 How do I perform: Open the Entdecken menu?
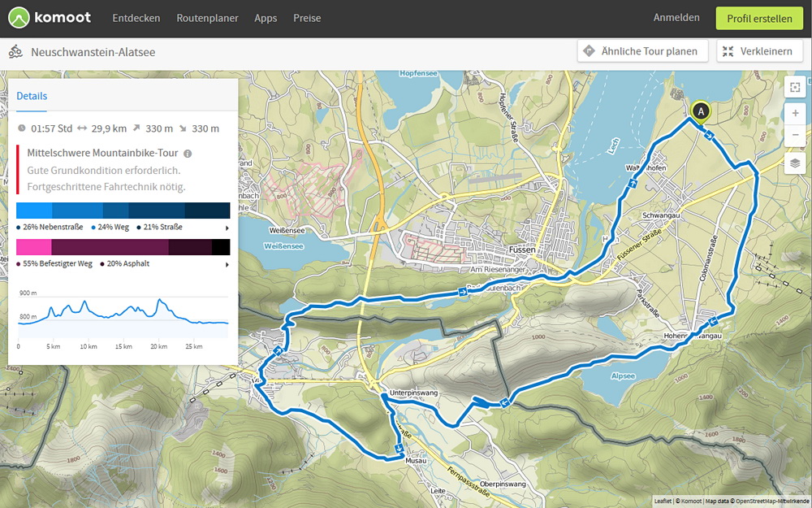pos(136,18)
